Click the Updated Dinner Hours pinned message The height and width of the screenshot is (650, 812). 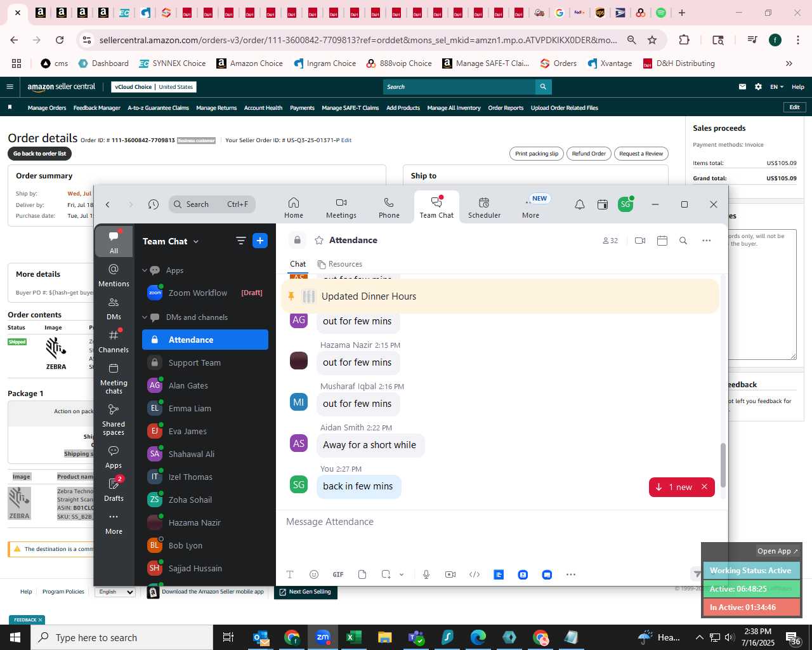point(500,296)
